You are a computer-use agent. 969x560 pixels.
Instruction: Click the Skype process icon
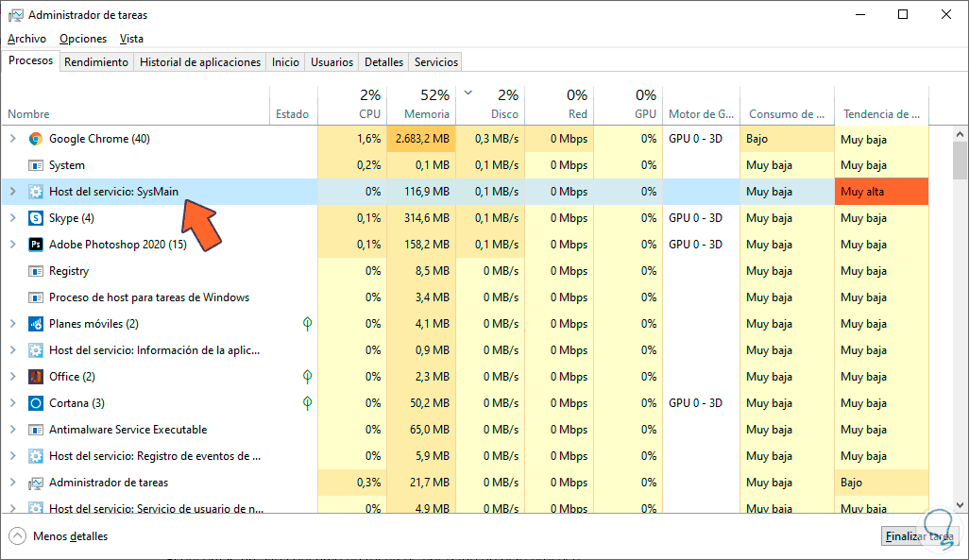(36, 218)
